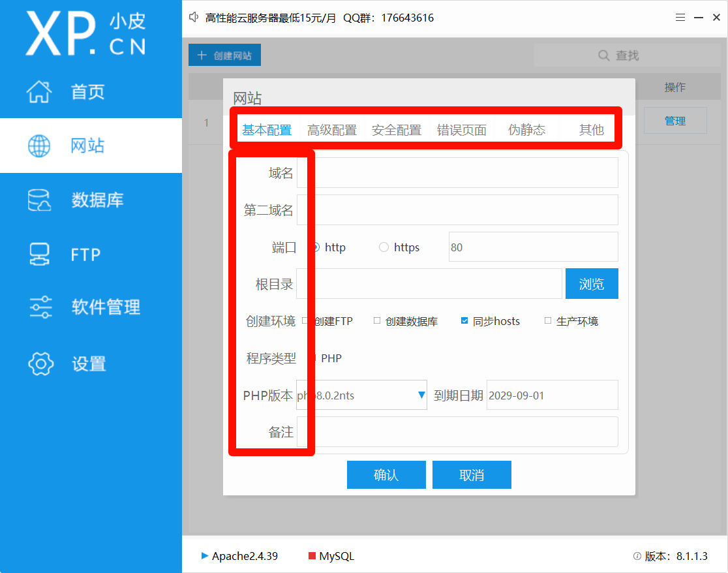Click the 查找 search field
The image size is (728, 573).
(x=628, y=55)
